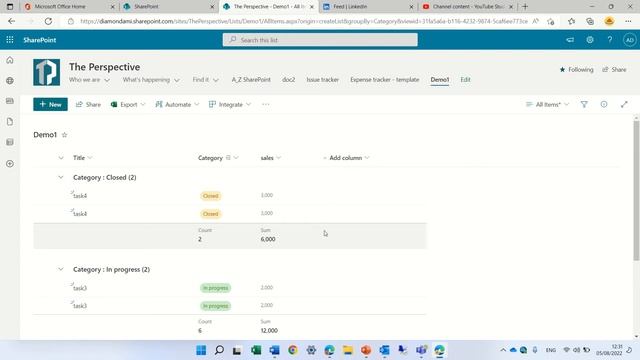640x360 pixels.
Task: Switch to the Feed | LinkedIn browser tab
Action: click(x=367, y=7)
